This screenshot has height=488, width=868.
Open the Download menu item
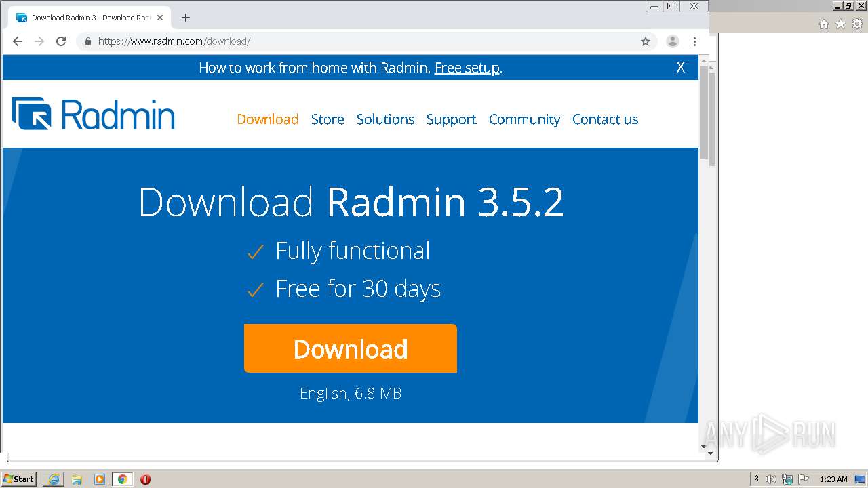[267, 119]
